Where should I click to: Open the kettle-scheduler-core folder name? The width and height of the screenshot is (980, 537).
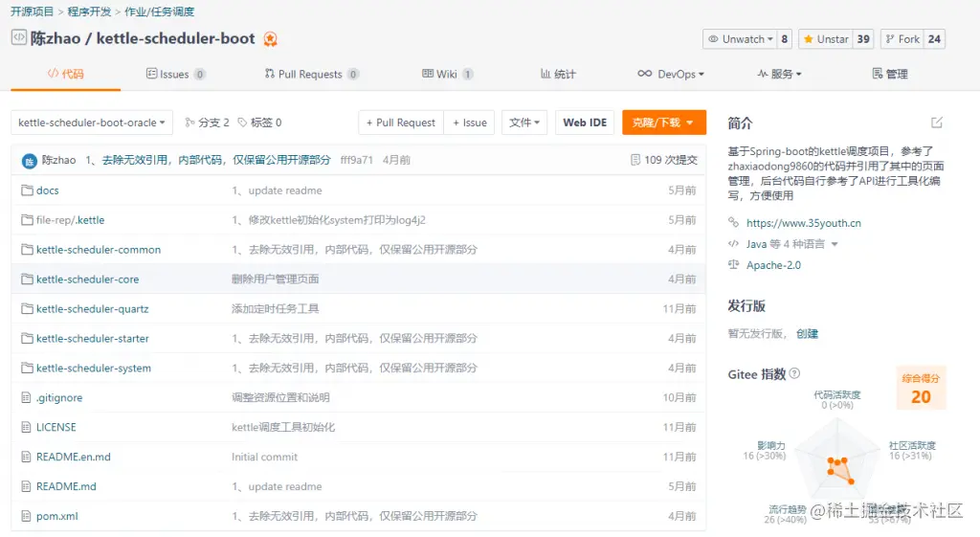point(87,280)
